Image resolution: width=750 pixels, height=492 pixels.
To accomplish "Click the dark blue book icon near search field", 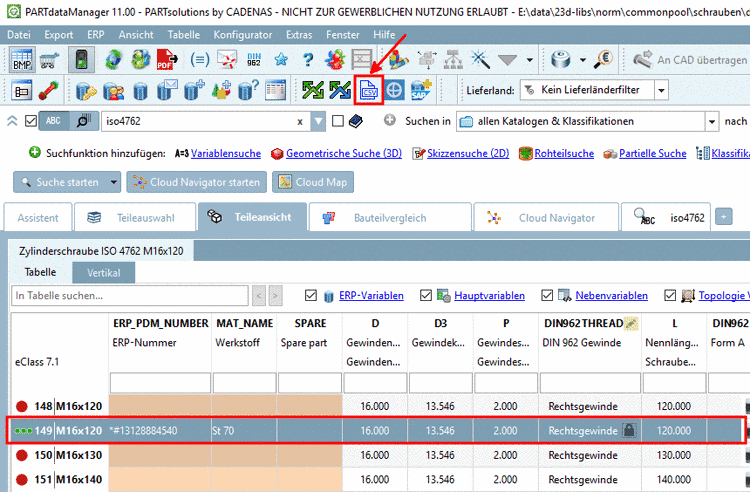I will (x=356, y=121).
